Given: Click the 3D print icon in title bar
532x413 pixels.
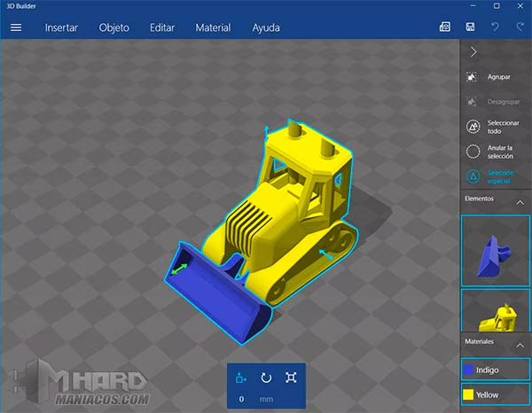Looking at the screenshot, I should point(445,27).
